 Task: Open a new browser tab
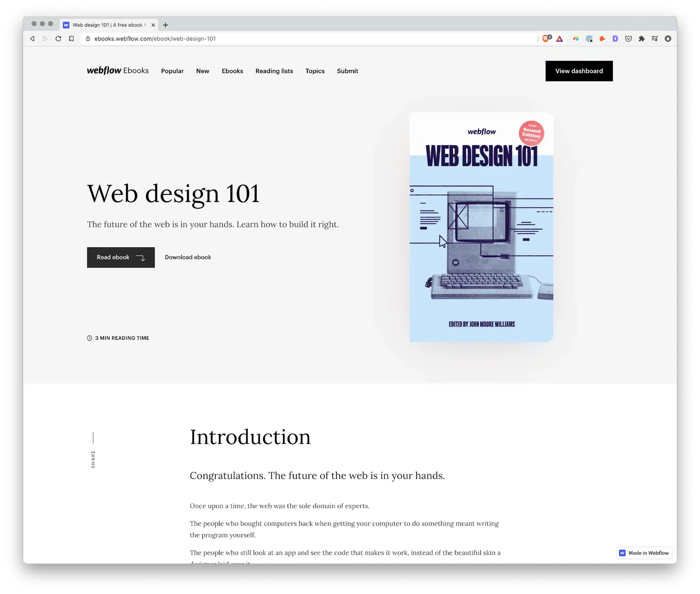(166, 25)
